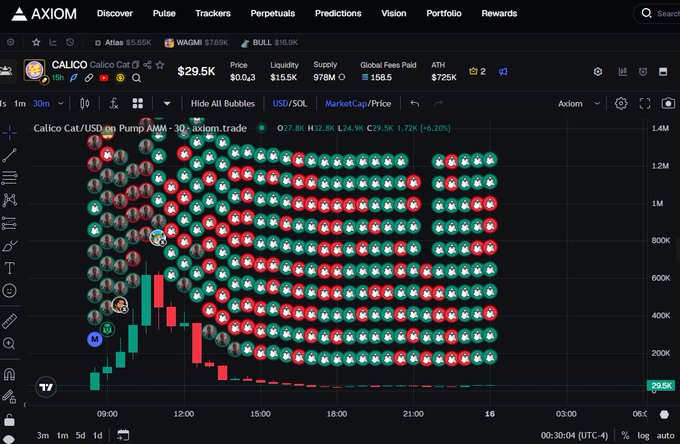Viewport: 680px width, 444px height.
Task: Go to Trackers section
Action: click(213, 13)
